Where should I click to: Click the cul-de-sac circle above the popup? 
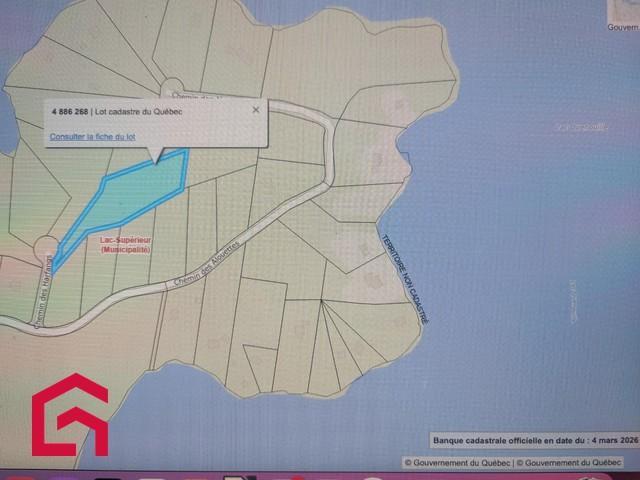[x=172, y=88]
